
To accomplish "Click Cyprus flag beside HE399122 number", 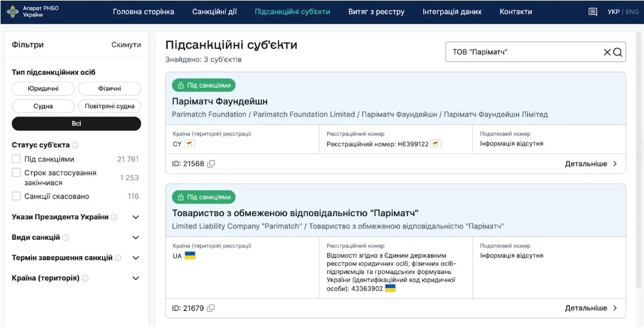I will [436, 144].
